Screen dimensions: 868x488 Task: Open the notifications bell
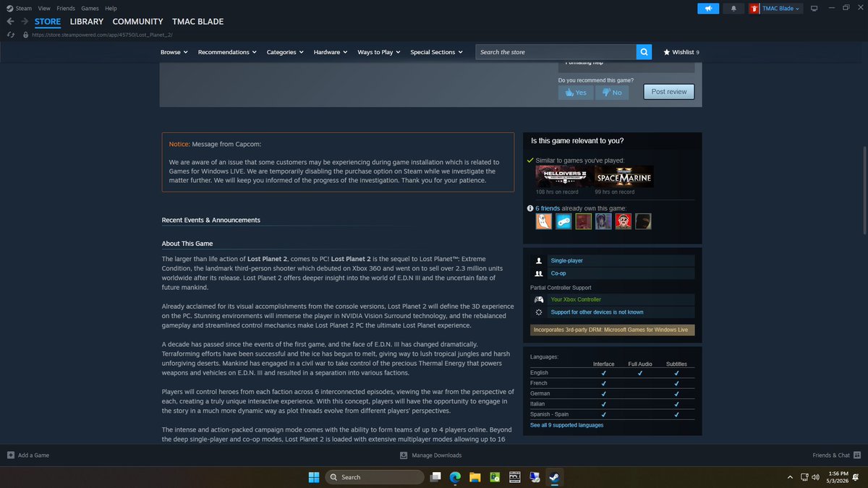coord(733,8)
